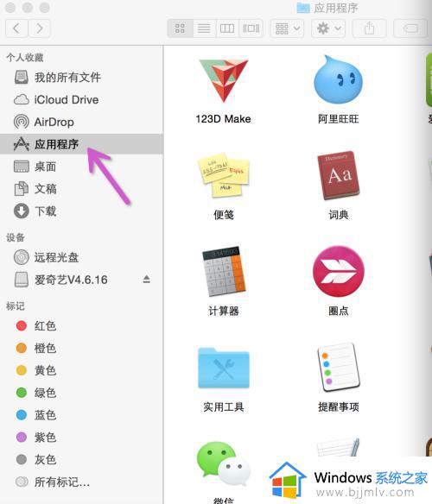The width and height of the screenshot is (432, 504).
Task: Filter by the 蓝色 blue tag
Action: pyautogui.click(x=81, y=415)
